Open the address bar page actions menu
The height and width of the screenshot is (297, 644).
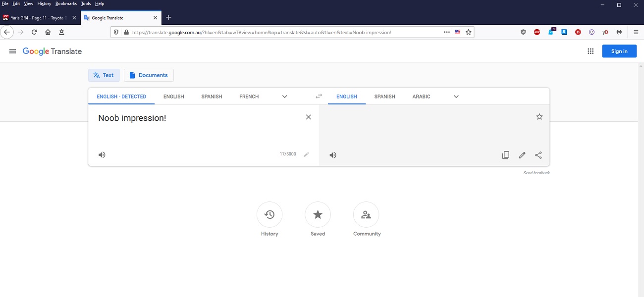click(x=447, y=32)
